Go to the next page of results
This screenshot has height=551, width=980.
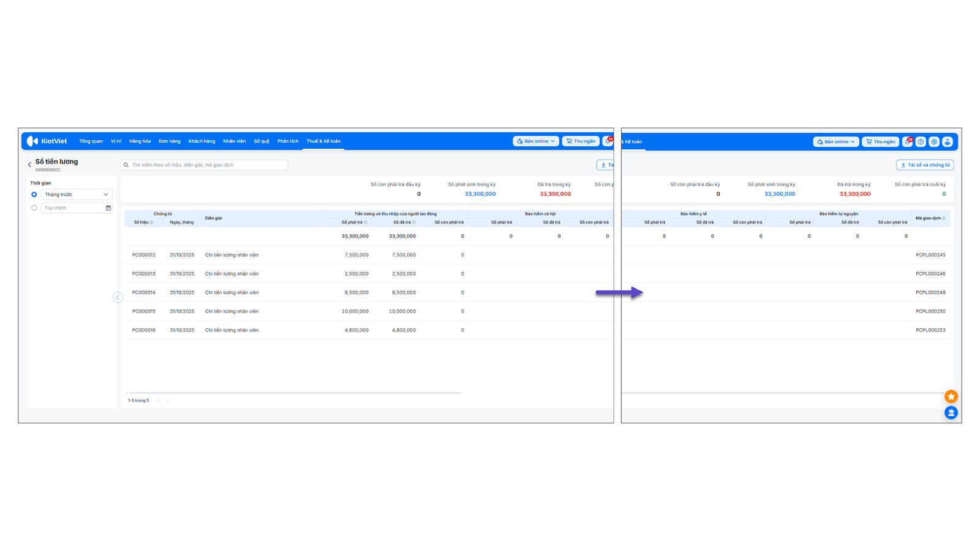pyautogui.click(x=168, y=400)
